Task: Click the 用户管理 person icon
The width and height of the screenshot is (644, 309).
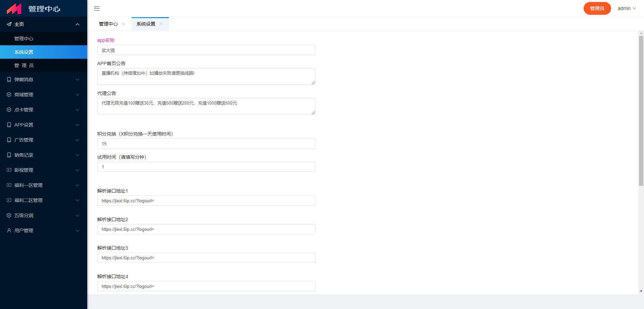Action: tap(9, 230)
